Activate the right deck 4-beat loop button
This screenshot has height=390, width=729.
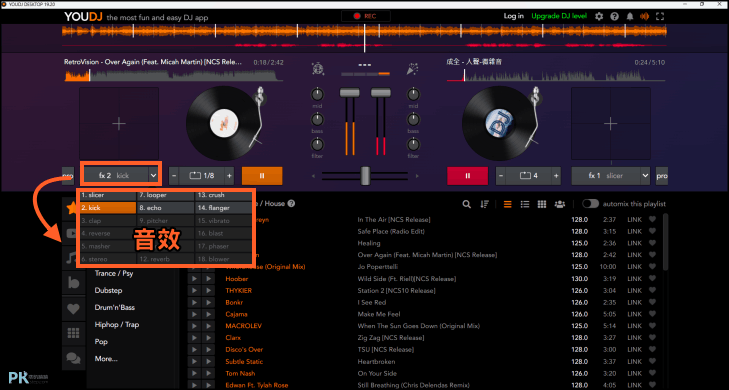[x=529, y=176]
